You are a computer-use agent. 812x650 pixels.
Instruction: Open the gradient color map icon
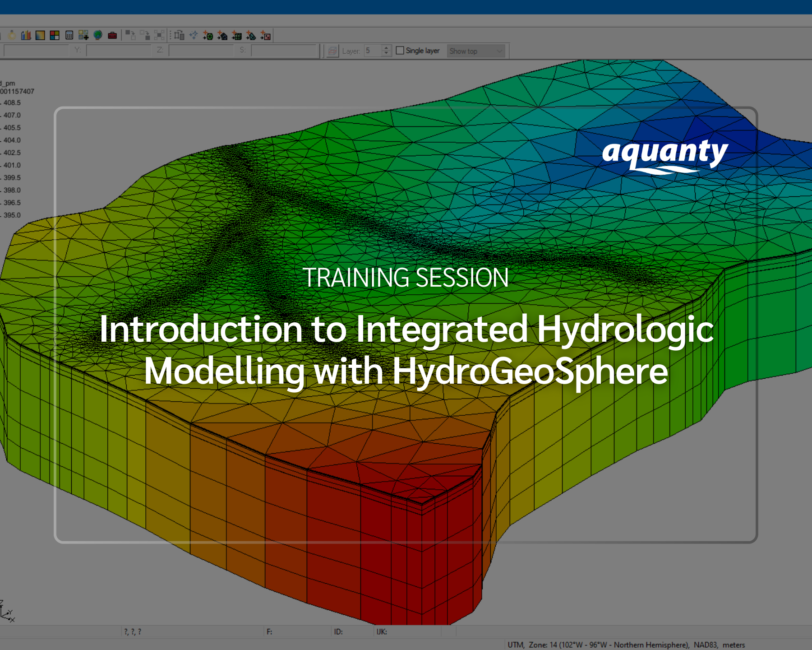pyautogui.click(x=40, y=35)
